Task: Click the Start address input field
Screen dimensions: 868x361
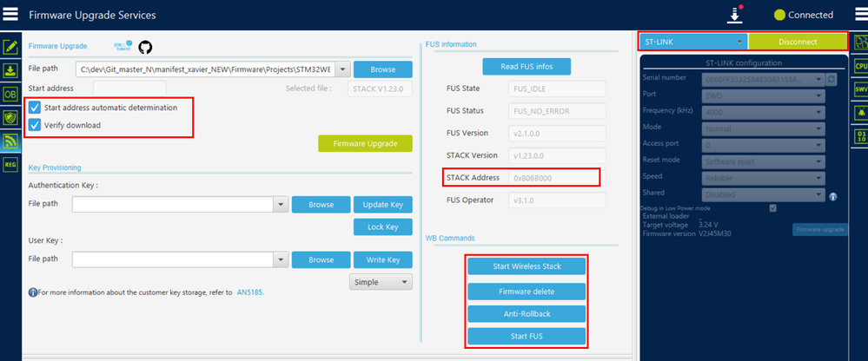Action: 129,89
